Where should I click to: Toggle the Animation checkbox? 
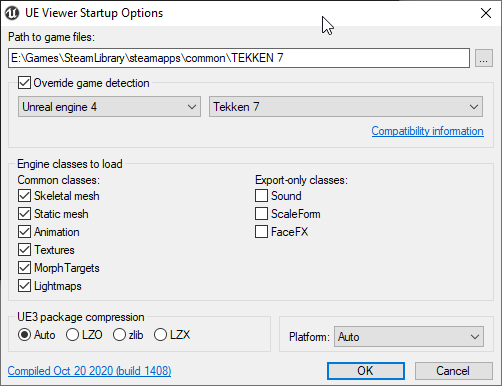pyautogui.click(x=24, y=232)
